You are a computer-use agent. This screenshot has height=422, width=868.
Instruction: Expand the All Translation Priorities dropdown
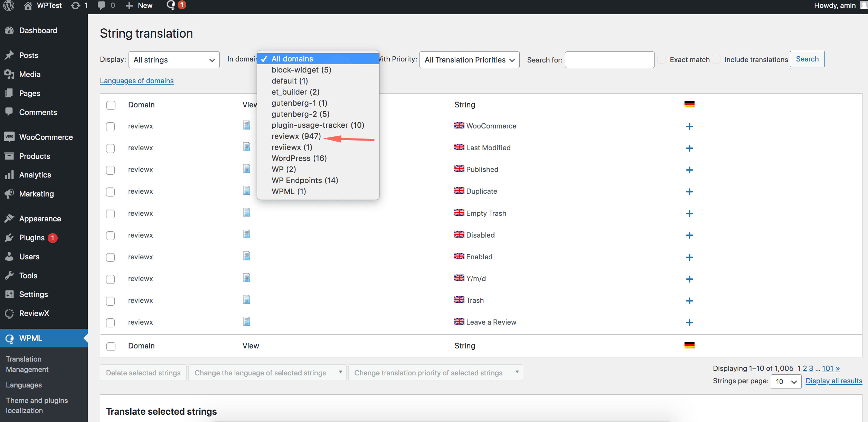(469, 60)
